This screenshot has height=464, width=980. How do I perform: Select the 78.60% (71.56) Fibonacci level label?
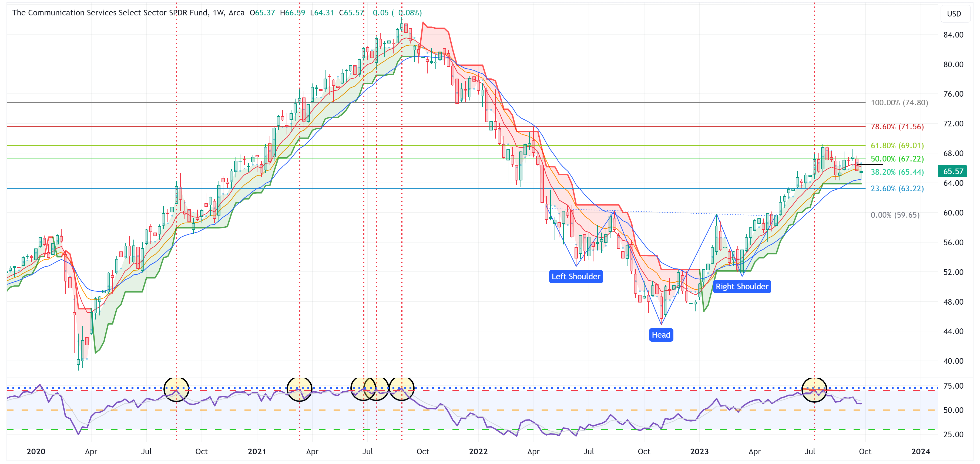click(x=897, y=127)
